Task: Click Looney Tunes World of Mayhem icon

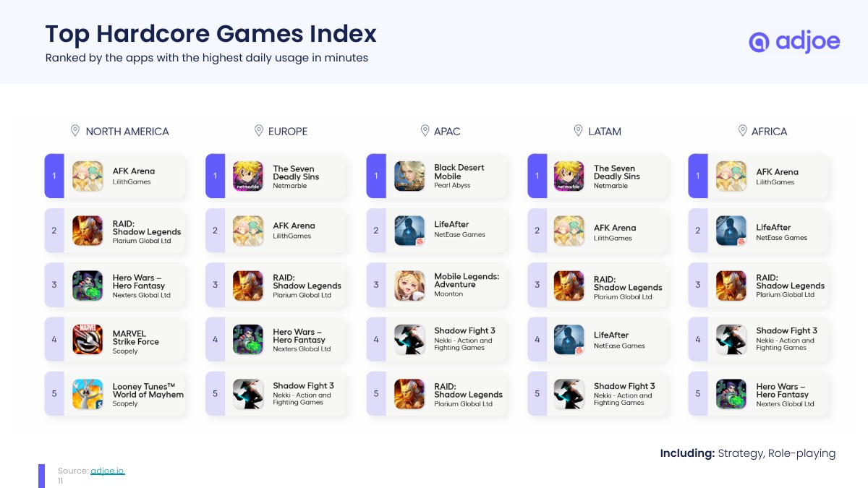Action: click(x=88, y=394)
